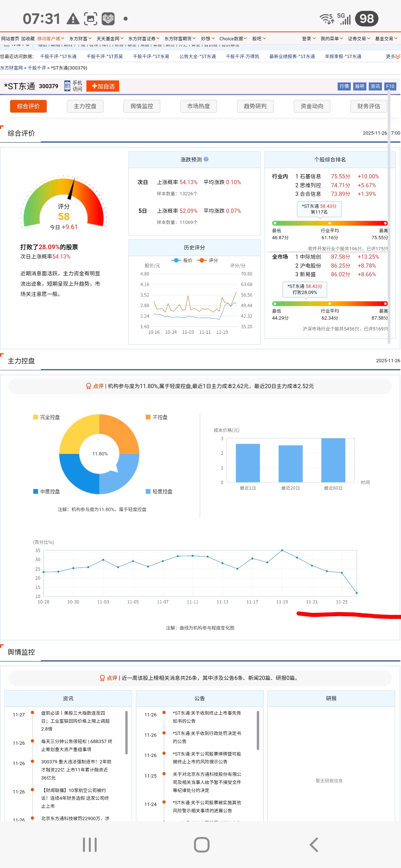Click 网站首页 link
This screenshot has width=401, height=868.
coord(10,38)
